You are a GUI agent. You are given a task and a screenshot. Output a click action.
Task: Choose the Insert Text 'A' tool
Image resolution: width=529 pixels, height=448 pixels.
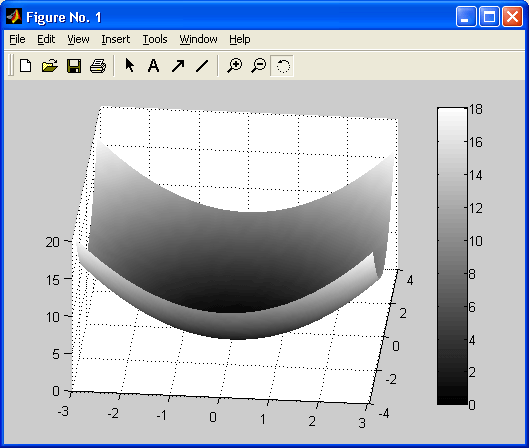pos(154,65)
